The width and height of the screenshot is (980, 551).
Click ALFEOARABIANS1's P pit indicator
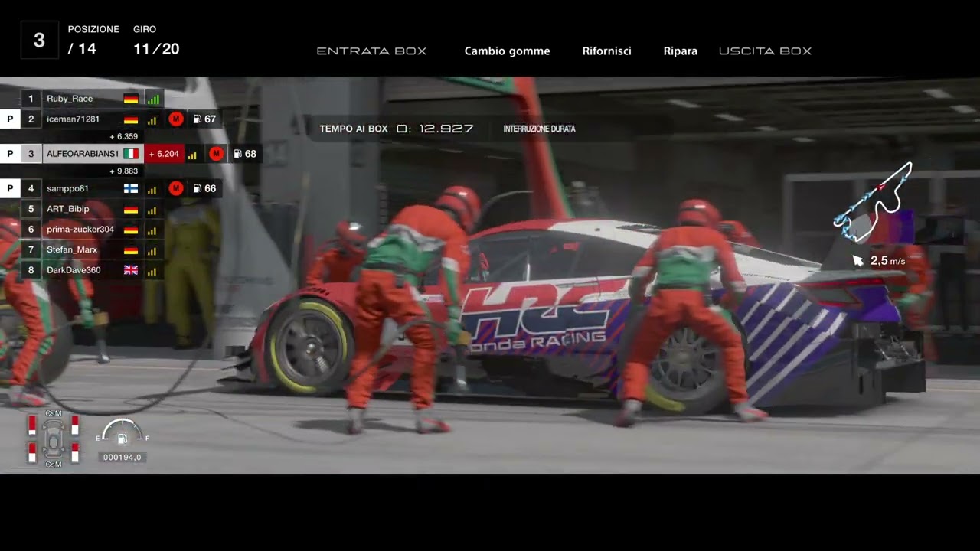point(10,154)
